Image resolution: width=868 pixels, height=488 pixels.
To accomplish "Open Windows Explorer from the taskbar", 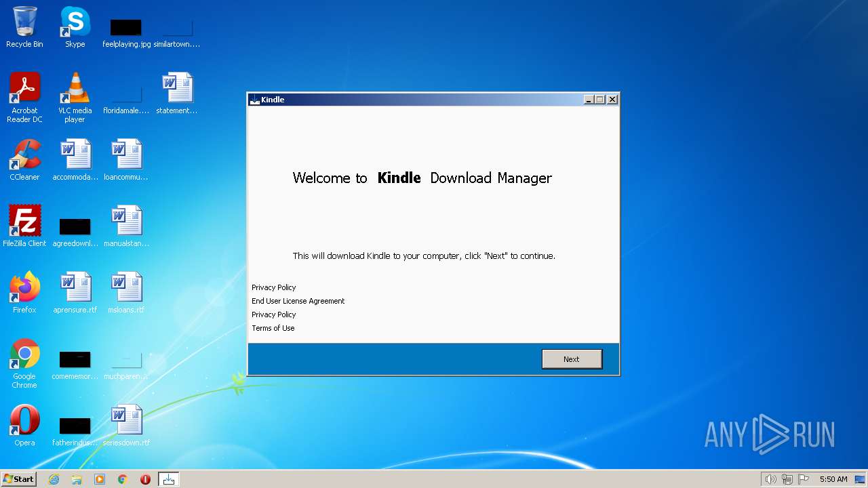I will [x=77, y=479].
